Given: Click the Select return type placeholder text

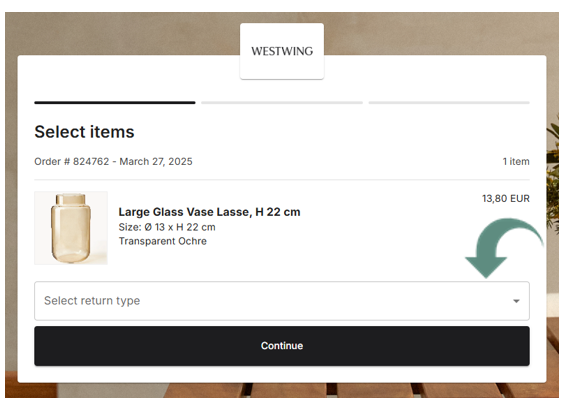Looking at the screenshot, I should (92, 300).
